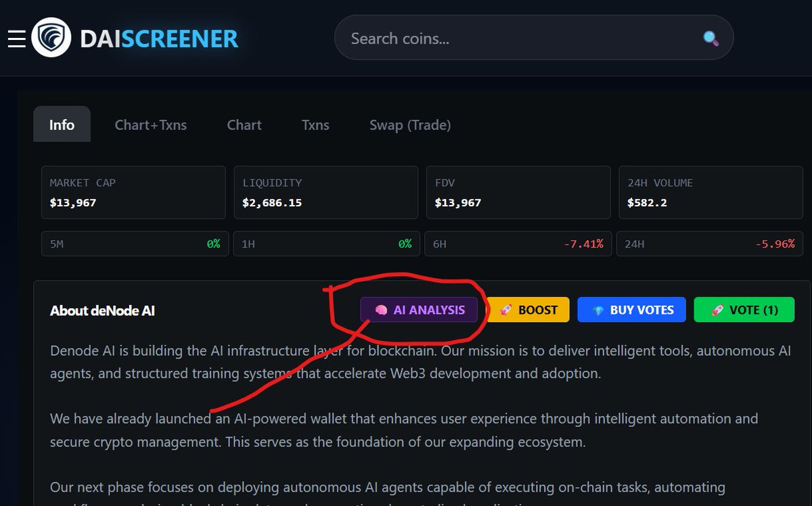Open the Chart tab

click(244, 124)
